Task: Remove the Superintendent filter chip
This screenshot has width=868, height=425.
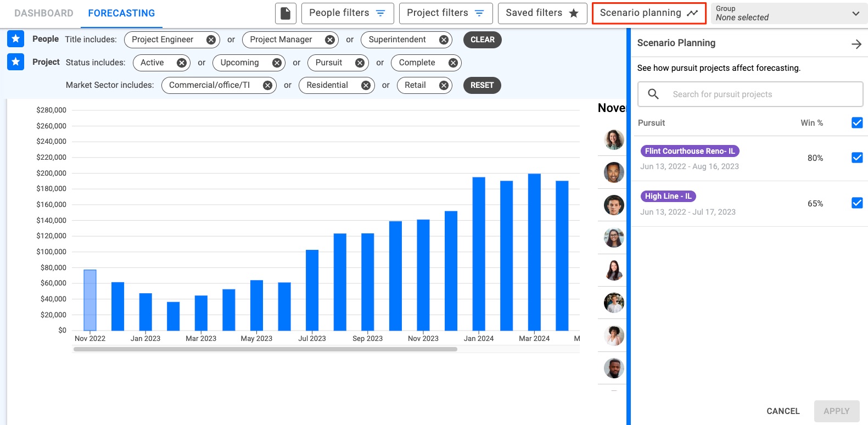Action: coord(444,40)
